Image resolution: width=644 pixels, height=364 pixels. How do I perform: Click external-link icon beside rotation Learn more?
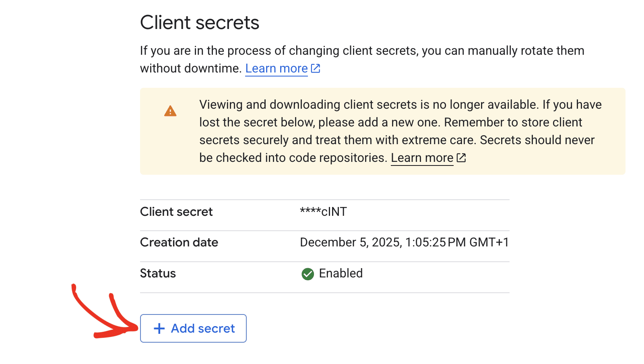coord(316,68)
